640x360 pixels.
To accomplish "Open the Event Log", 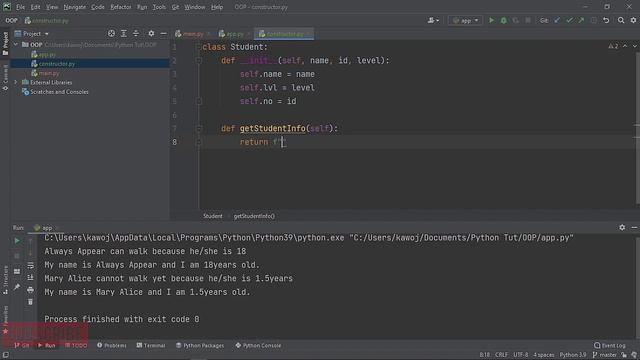I will point(609,345).
